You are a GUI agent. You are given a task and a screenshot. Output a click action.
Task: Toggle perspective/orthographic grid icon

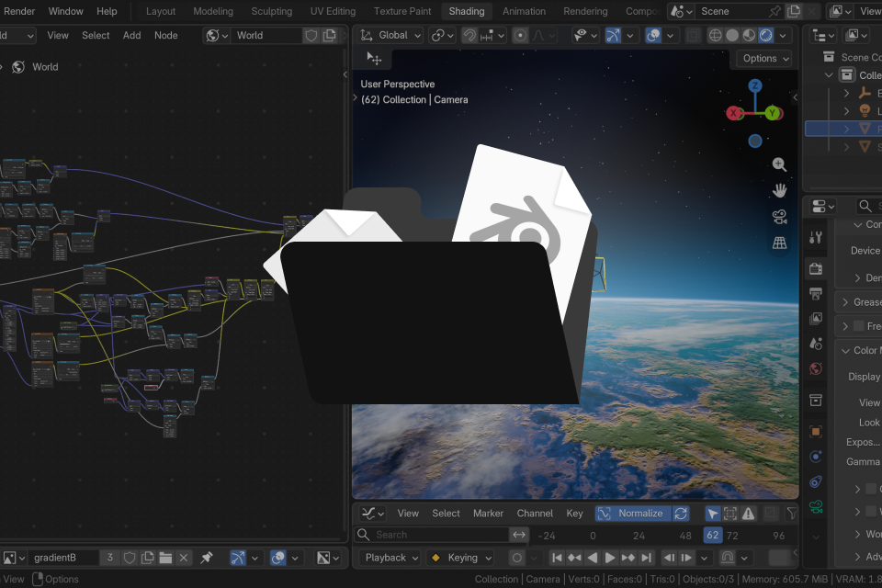pos(779,243)
